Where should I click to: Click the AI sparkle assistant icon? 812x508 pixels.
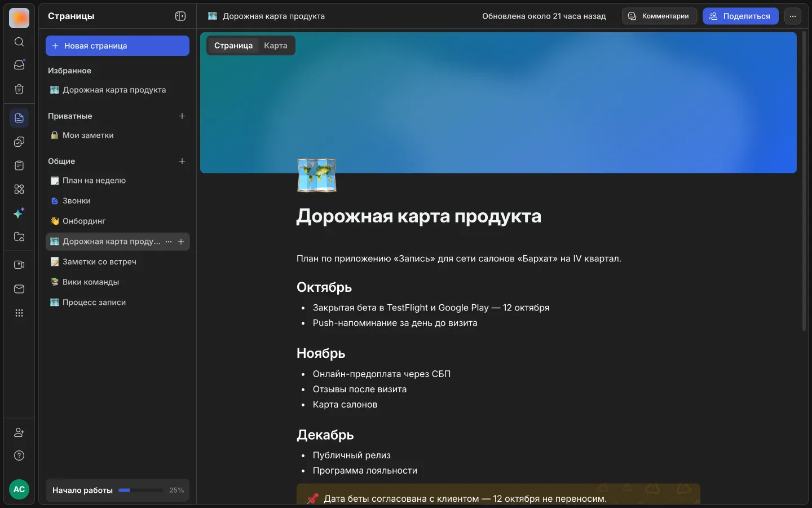[x=19, y=213]
